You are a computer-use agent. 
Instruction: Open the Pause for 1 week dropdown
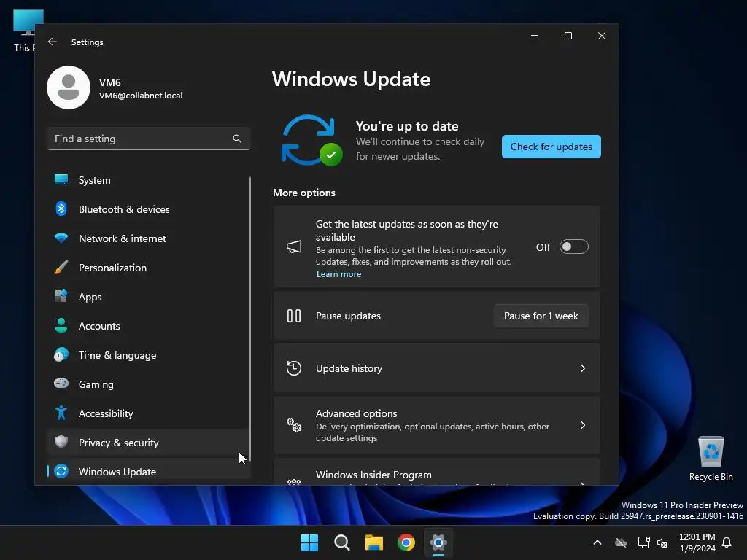(x=541, y=316)
